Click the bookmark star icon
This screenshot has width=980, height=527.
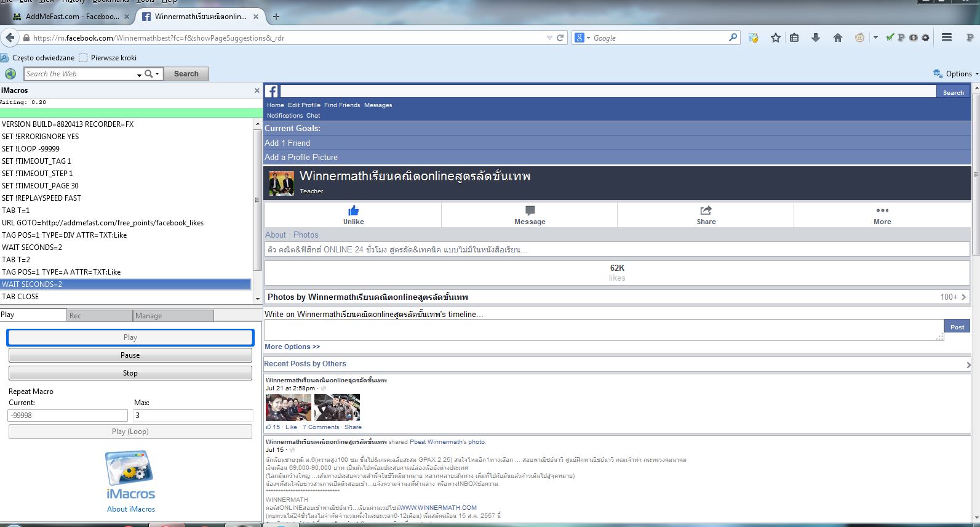pyautogui.click(x=775, y=38)
